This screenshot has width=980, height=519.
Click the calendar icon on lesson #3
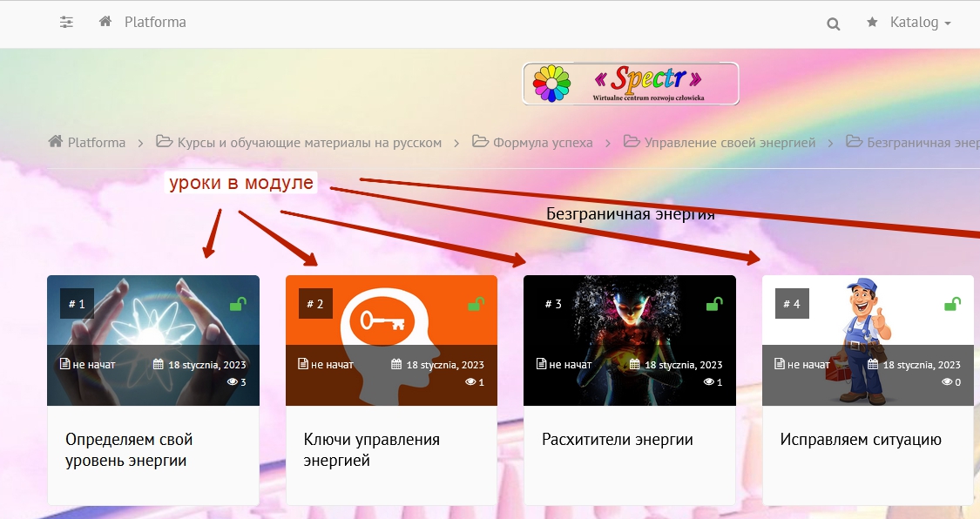(x=634, y=364)
